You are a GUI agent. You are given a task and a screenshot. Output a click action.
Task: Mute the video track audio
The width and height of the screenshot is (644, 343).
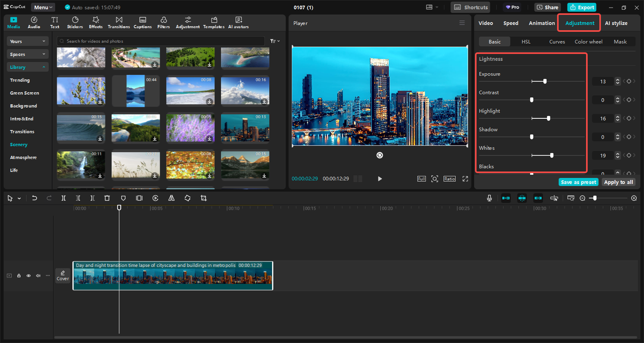(38, 276)
